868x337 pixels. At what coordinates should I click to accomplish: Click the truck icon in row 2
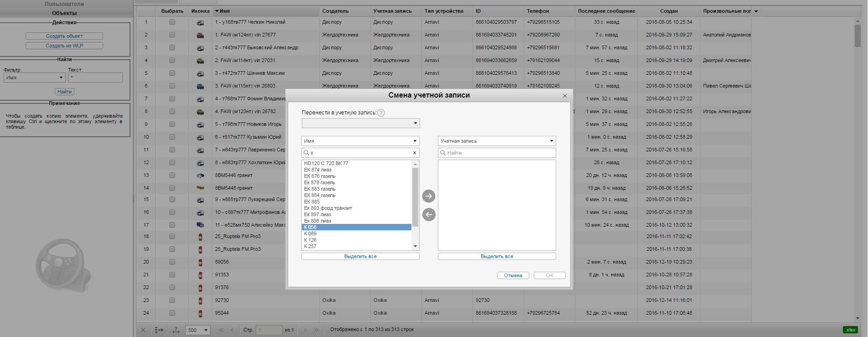click(200, 35)
